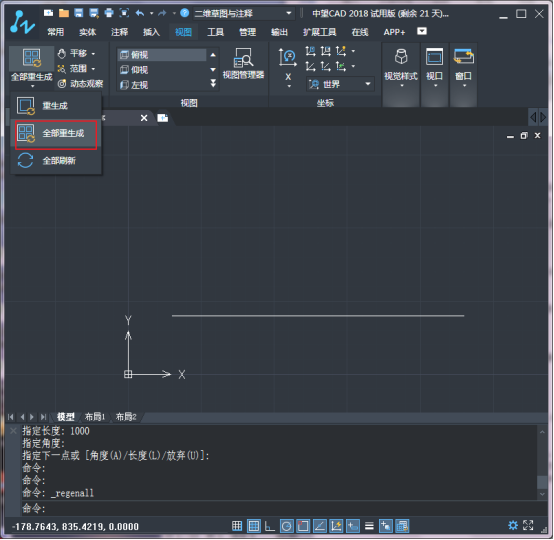The image size is (554, 540).
Task: Toggle grid display in status bar
Action: tap(254, 526)
